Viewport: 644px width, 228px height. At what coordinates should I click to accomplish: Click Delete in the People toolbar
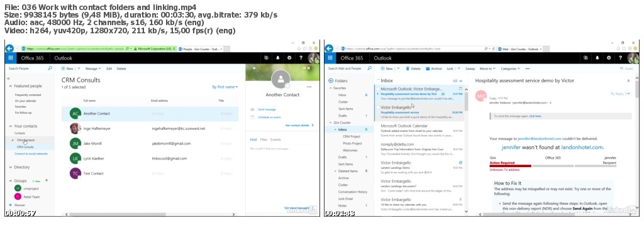tap(121, 68)
